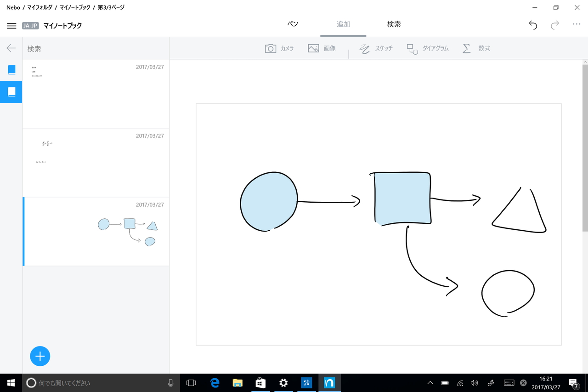Image resolution: width=588 pixels, height=392 pixels.
Task: Open the ダイアグラム diagram tool
Action: pyautogui.click(x=427, y=48)
